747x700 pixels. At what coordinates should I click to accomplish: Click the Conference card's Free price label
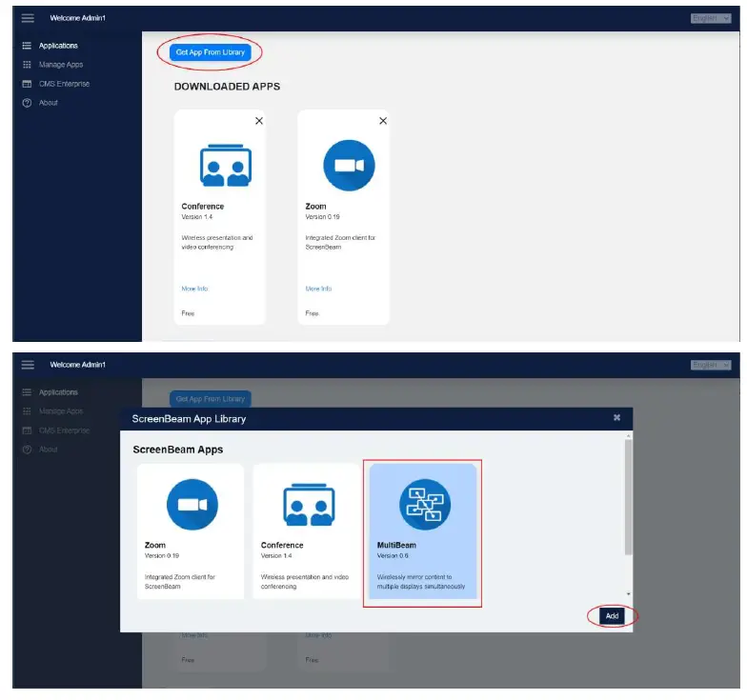coord(188,313)
